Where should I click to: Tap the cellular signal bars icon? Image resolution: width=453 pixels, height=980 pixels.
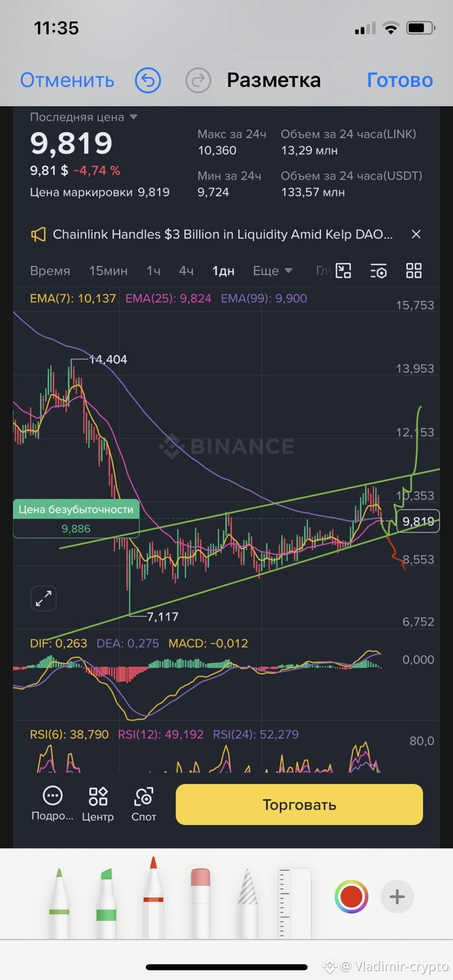tap(365, 28)
